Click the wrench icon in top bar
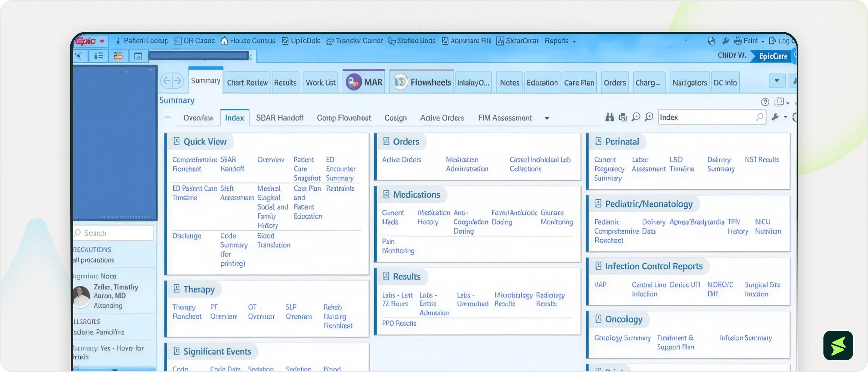Screen dimensions: 868x372 [x=725, y=41]
